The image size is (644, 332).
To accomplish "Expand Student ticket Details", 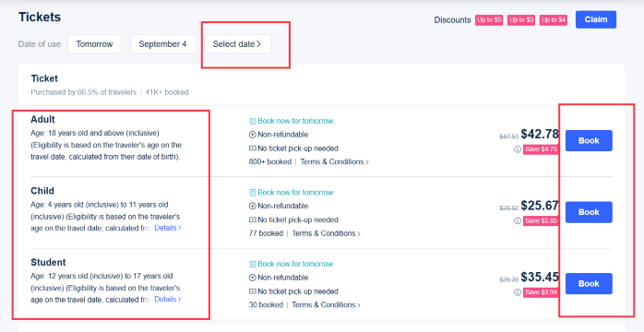I will click(x=168, y=299).
